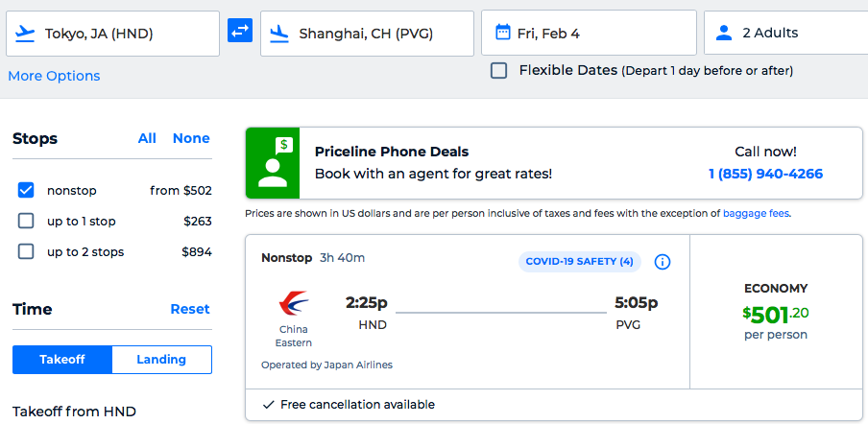The width and height of the screenshot is (868, 424).
Task: Click the calendar icon in date field
Action: click(502, 33)
